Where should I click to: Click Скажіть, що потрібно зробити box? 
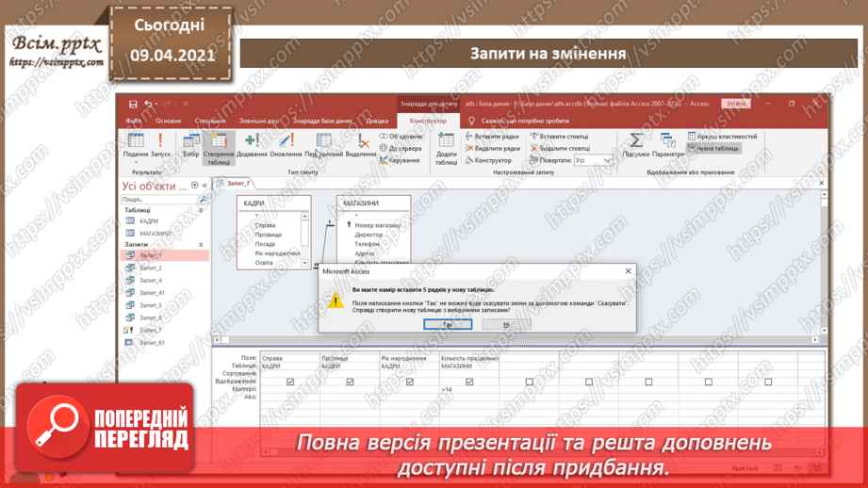click(x=525, y=121)
